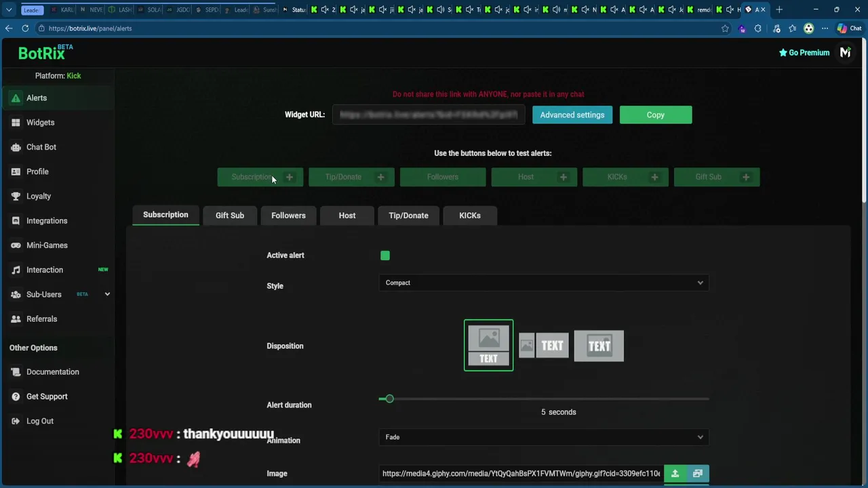Open the Animation dropdown showing Fade
Screen dimensions: 868x488
pos(544,437)
